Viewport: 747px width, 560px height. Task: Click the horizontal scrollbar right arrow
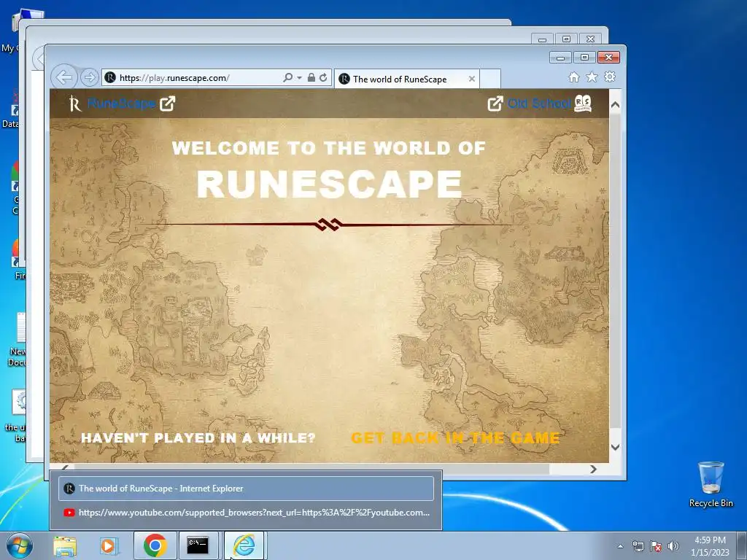pyautogui.click(x=593, y=469)
